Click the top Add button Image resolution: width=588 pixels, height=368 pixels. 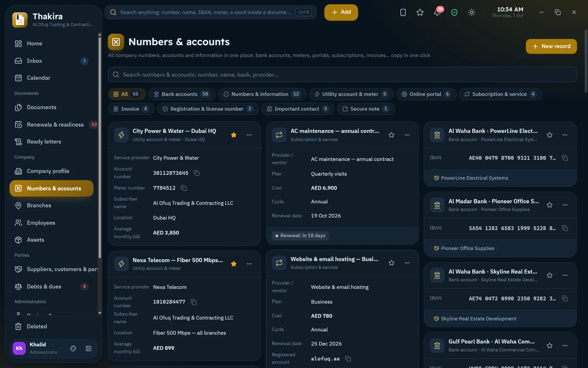(x=341, y=12)
